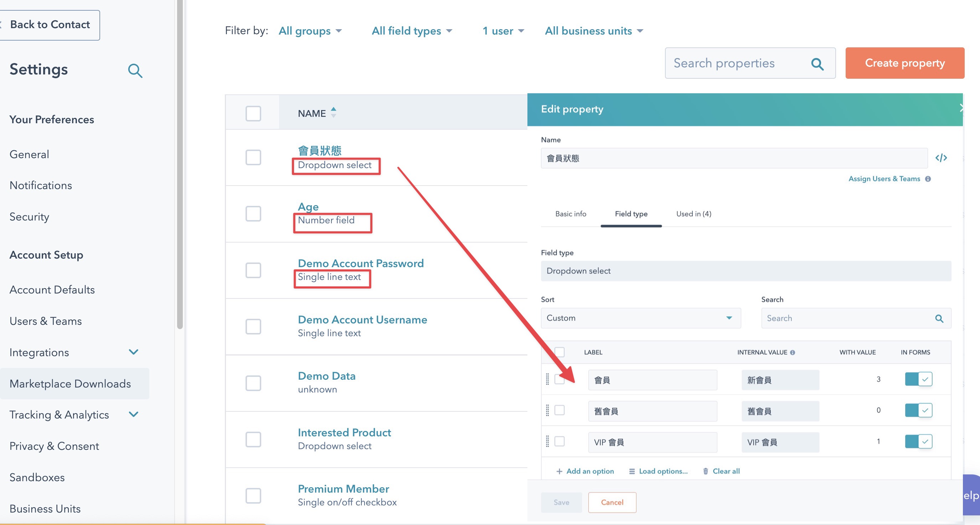Click the Create property button
The height and width of the screenshot is (525, 980).
click(905, 63)
